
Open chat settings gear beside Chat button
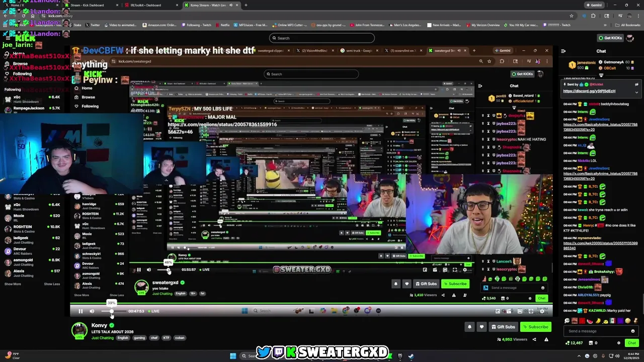click(x=619, y=343)
